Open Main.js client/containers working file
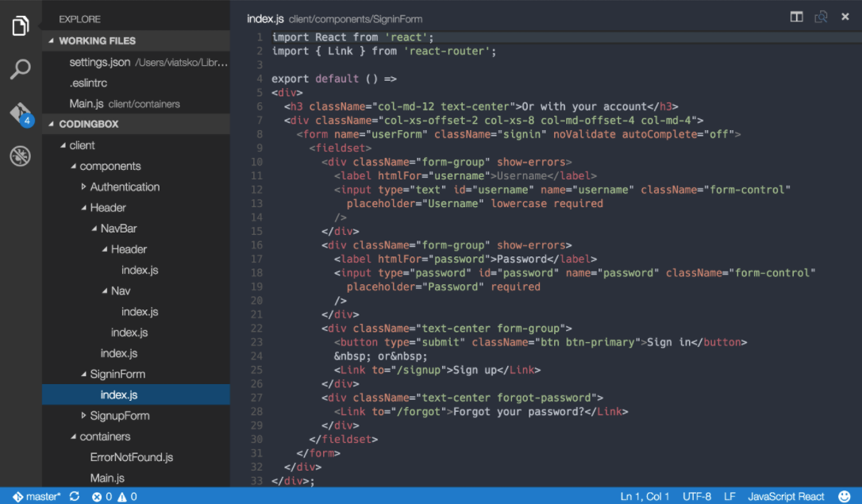The image size is (862, 504). pyautogui.click(x=136, y=104)
